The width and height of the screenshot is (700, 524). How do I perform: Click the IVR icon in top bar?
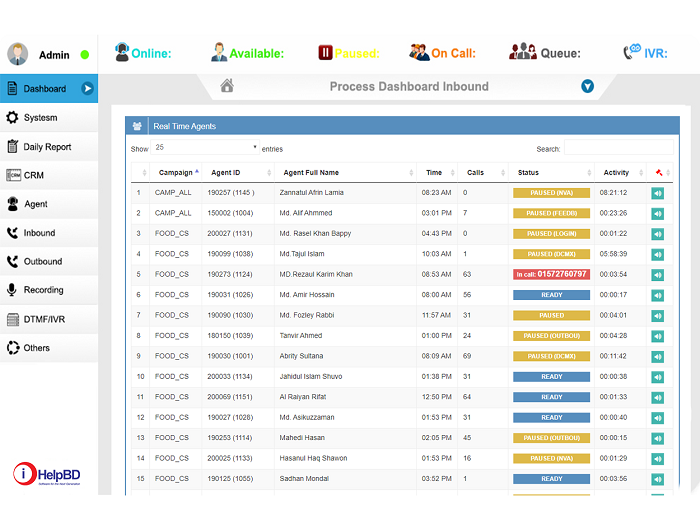[632, 52]
